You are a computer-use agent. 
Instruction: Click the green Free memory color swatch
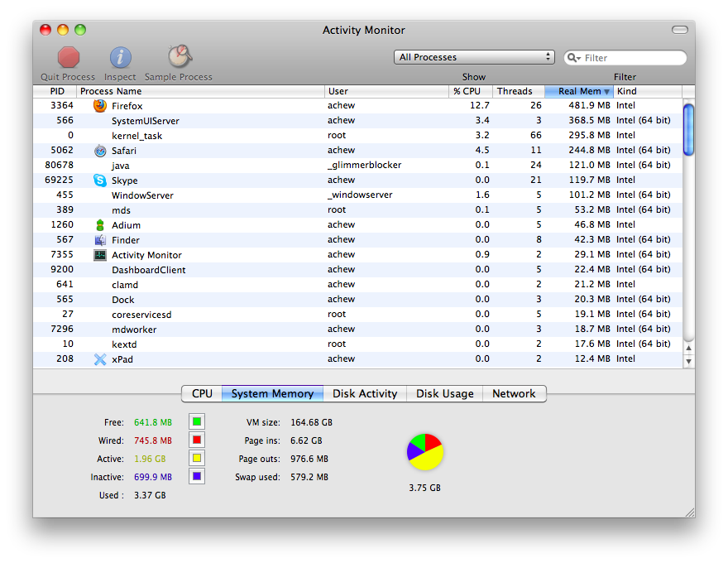tap(197, 421)
